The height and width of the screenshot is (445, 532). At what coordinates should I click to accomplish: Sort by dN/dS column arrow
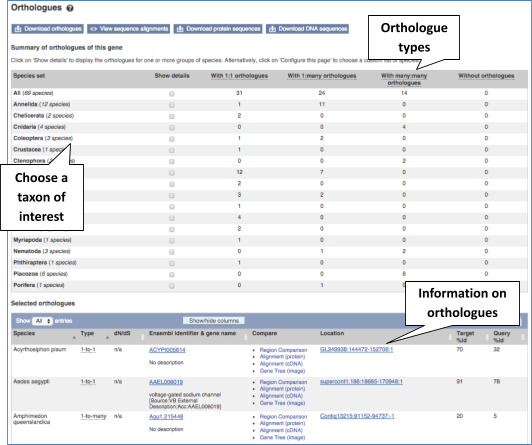coord(142,337)
